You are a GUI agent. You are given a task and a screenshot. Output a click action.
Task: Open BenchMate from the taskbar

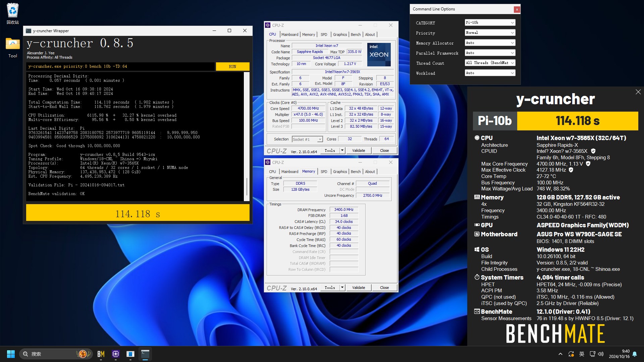[101, 354]
